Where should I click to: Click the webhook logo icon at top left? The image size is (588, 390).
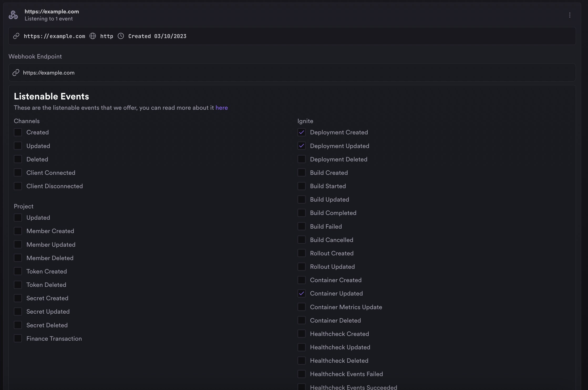click(13, 15)
